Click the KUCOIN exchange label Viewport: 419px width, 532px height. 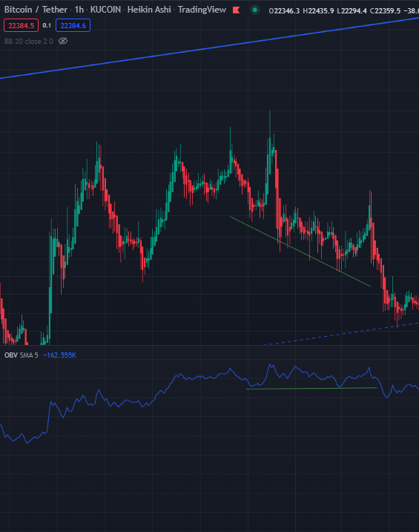[105, 10]
